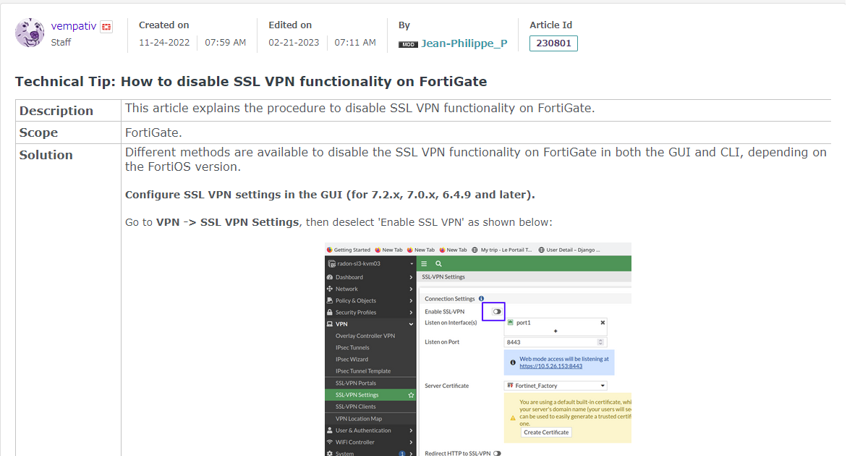Click the Listen on Port 8443 field
The image size is (868, 456).
(x=556, y=342)
